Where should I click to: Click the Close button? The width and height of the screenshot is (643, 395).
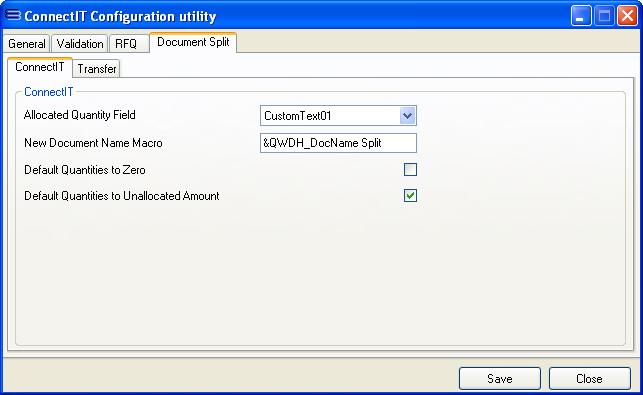click(x=589, y=378)
